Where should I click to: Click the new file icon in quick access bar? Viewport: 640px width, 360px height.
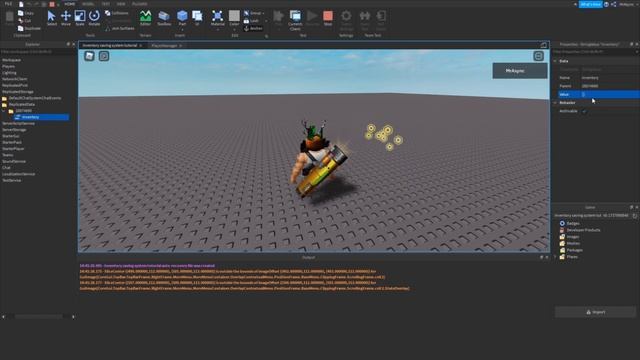(21, 4)
